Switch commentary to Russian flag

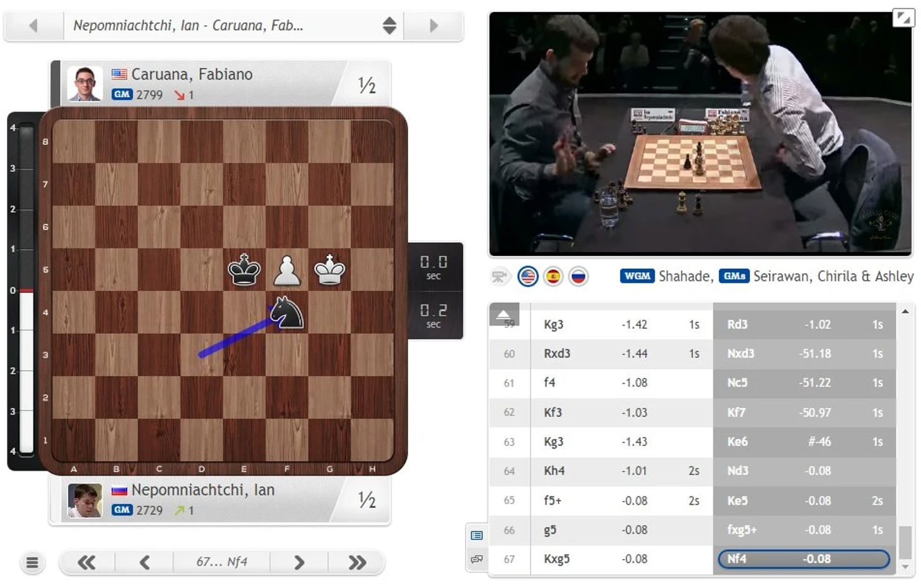point(578,276)
